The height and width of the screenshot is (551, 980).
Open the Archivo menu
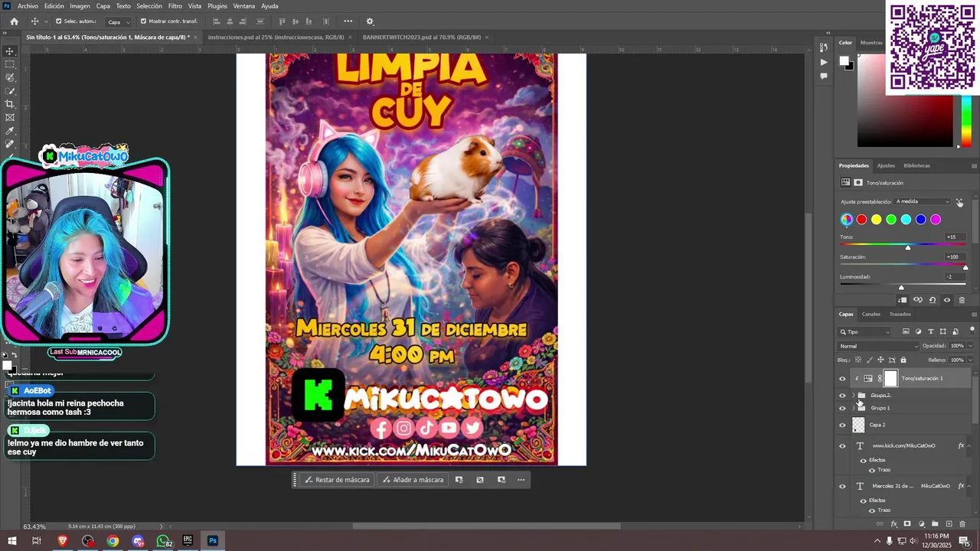pos(28,5)
